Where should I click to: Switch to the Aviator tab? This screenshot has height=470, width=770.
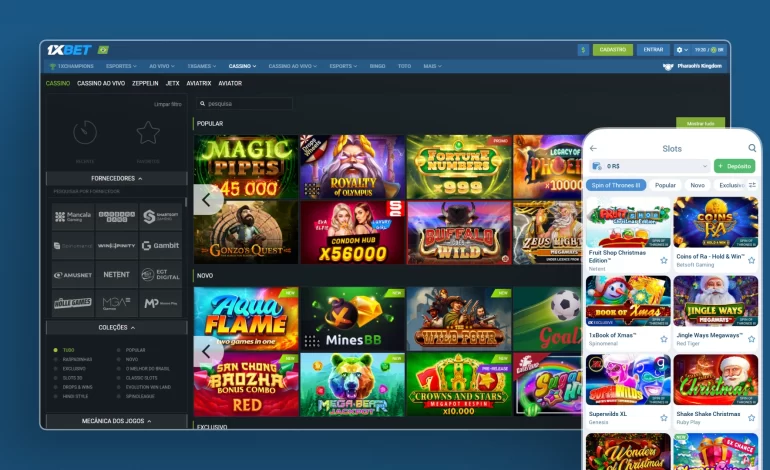click(230, 83)
